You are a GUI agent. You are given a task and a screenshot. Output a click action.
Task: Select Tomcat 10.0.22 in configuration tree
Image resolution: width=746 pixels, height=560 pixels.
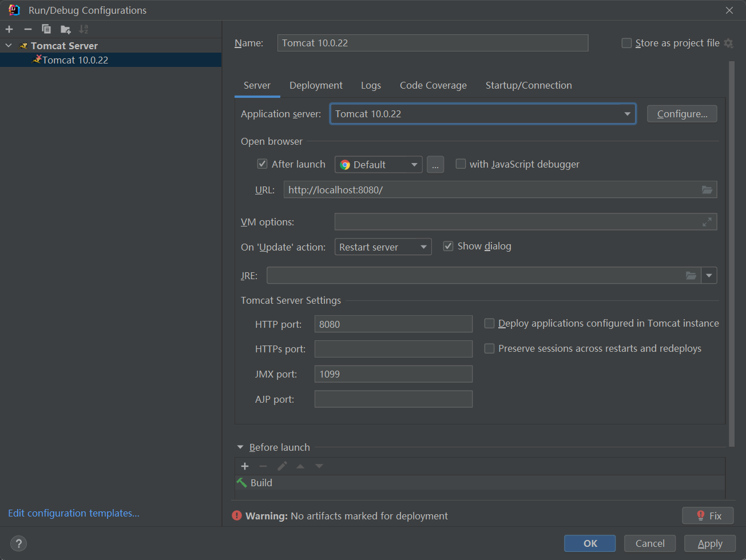point(110,60)
